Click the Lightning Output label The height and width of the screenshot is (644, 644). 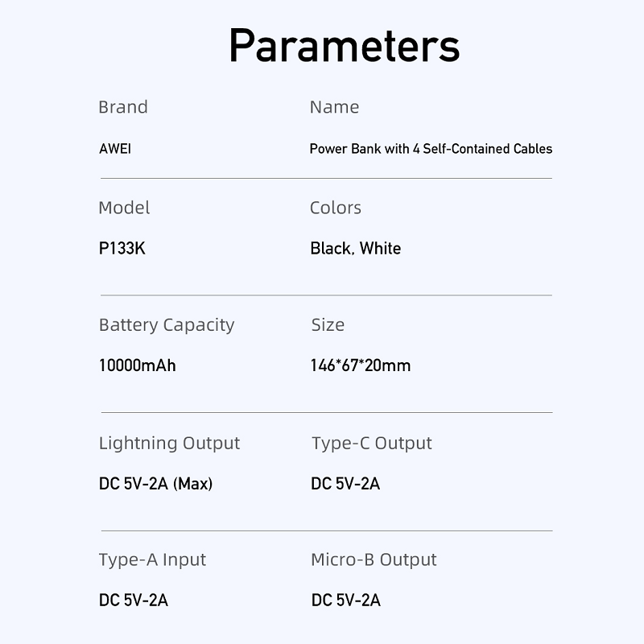pyautogui.click(x=169, y=444)
